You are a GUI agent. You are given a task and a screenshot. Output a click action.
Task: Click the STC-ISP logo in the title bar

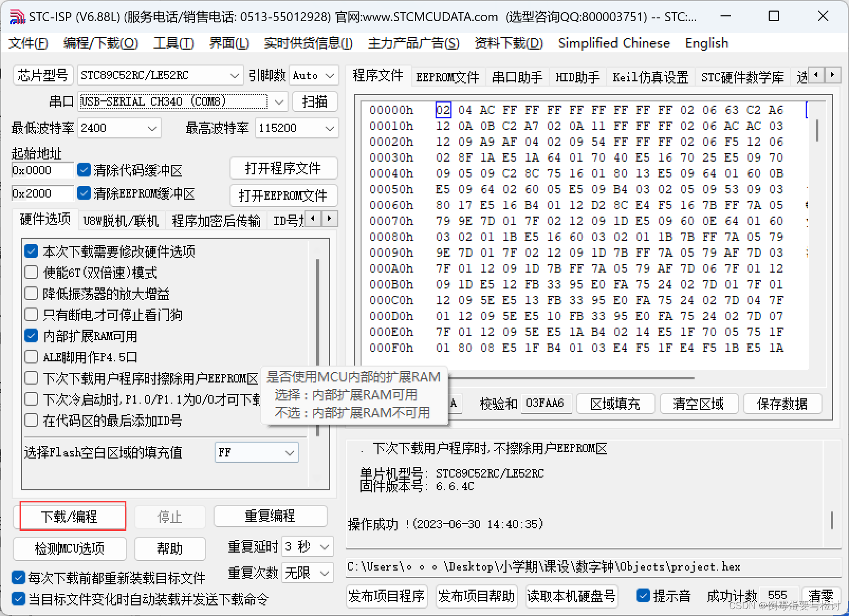[17, 16]
